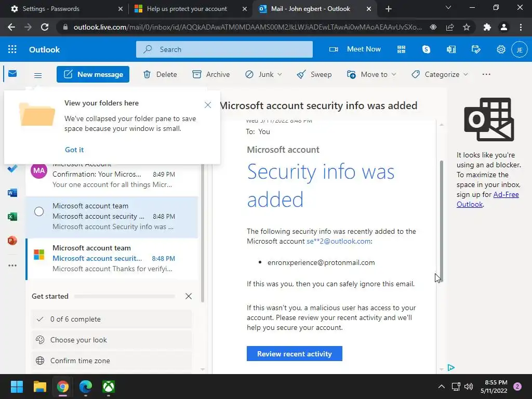This screenshot has width=532, height=399.
Task: Click the Meet Now video button
Action: 355,49
